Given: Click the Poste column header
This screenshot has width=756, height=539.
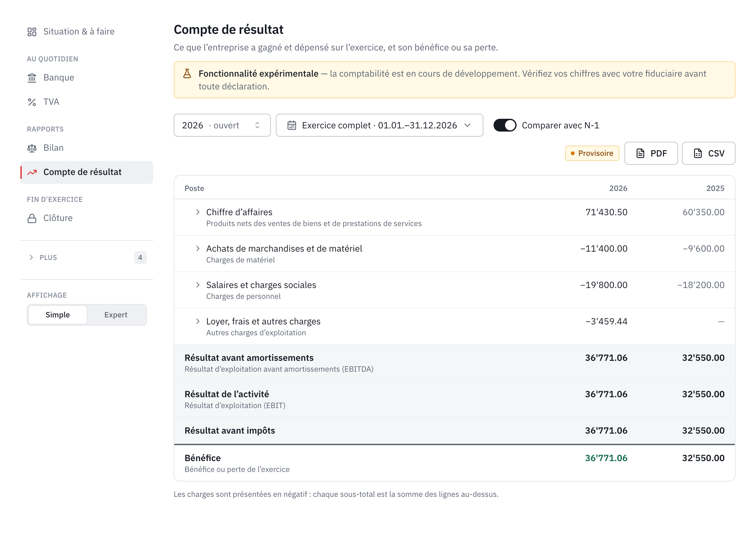Looking at the screenshot, I should click(x=194, y=188).
